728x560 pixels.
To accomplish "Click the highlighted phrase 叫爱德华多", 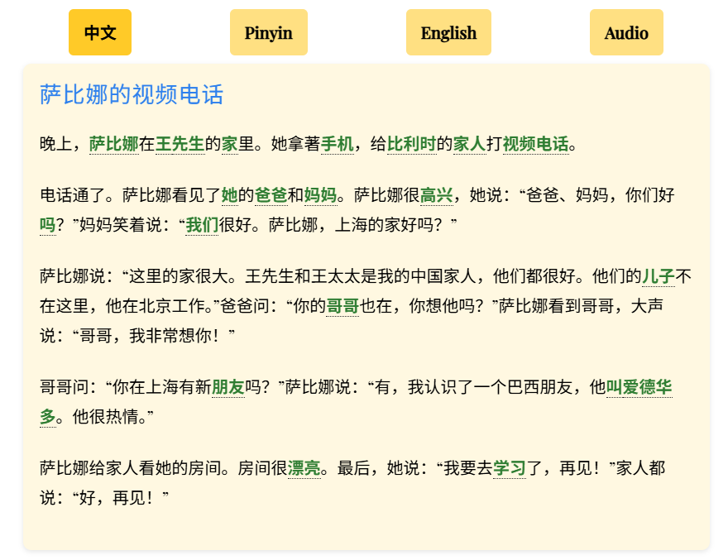I will pyautogui.click(x=639, y=386).
